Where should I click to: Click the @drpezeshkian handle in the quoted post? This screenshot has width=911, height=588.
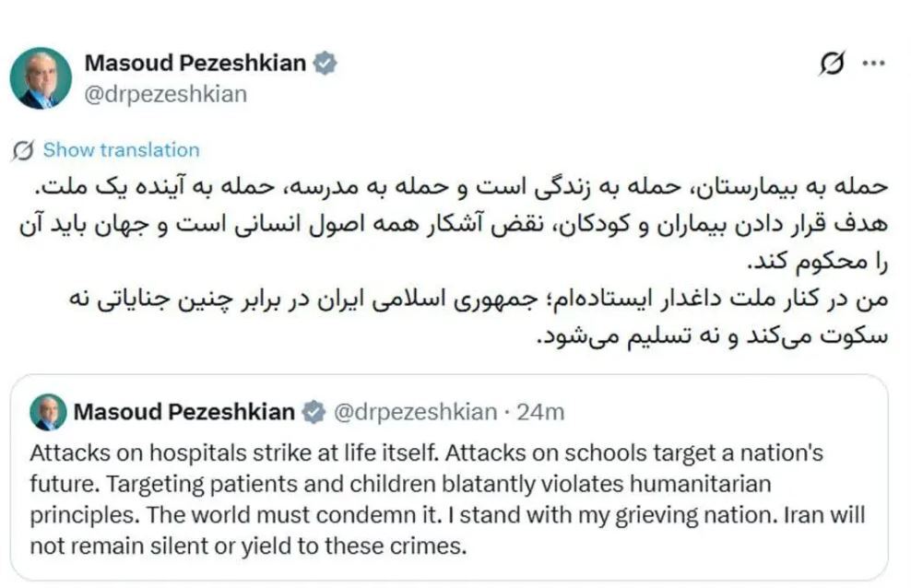tap(413, 412)
